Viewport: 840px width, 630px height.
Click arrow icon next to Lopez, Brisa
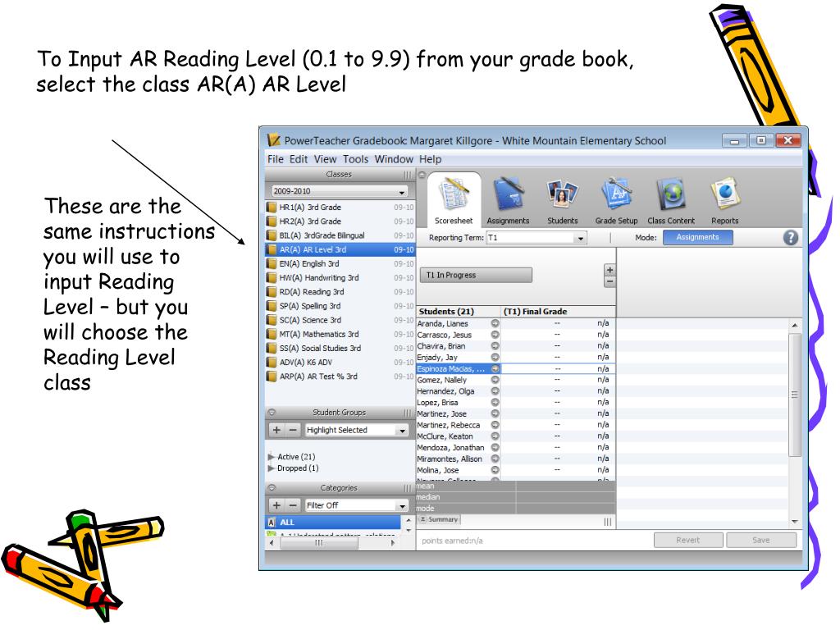point(495,402)
